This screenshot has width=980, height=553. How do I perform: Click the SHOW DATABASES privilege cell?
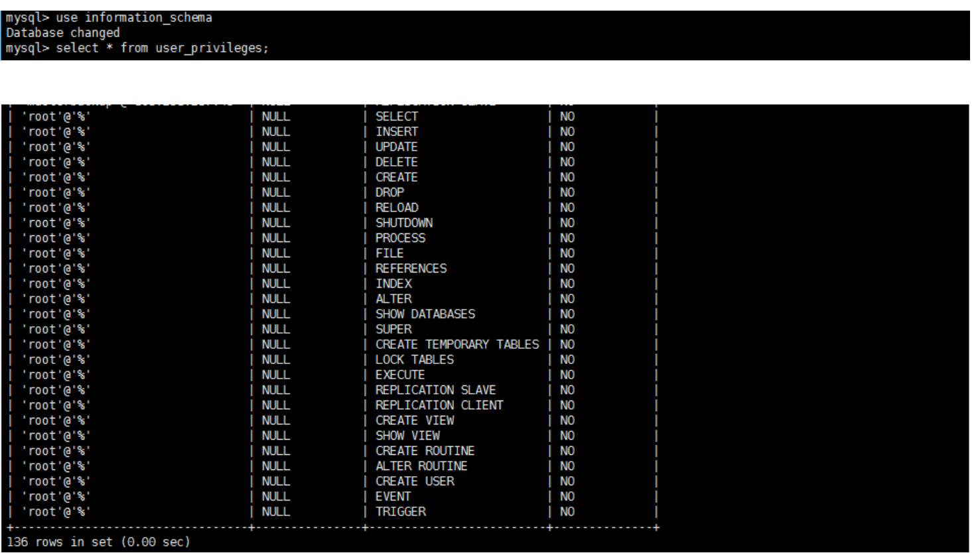[x=425, y=314]
